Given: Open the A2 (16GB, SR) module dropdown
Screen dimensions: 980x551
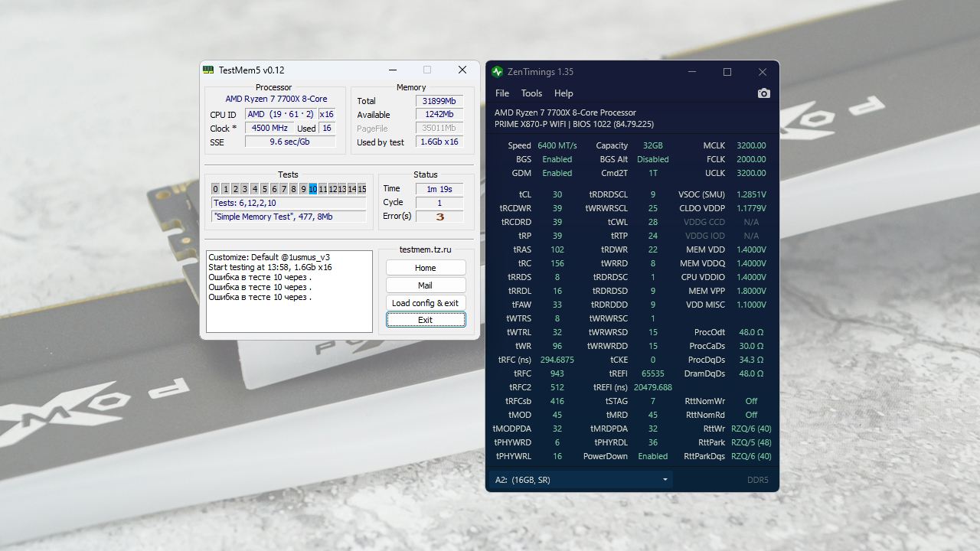Looking at the screenshot, I should click(x=580, y=480).
